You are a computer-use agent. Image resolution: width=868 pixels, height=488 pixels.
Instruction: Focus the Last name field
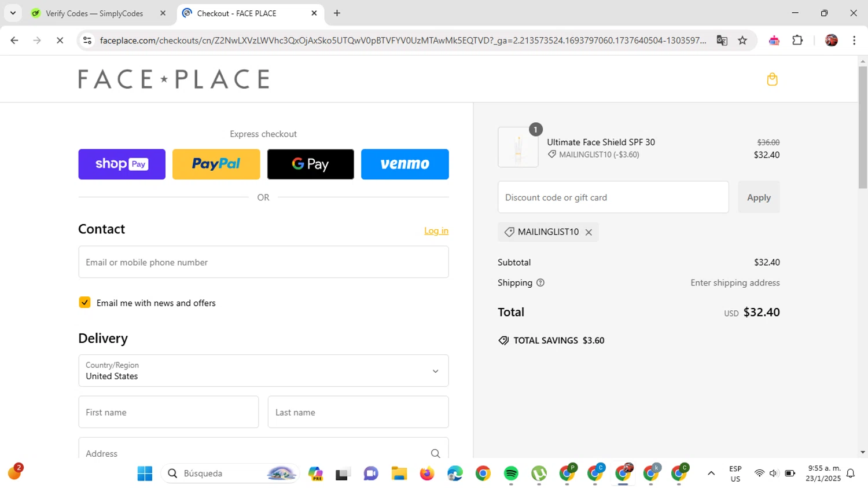click(x=358, y=412)
